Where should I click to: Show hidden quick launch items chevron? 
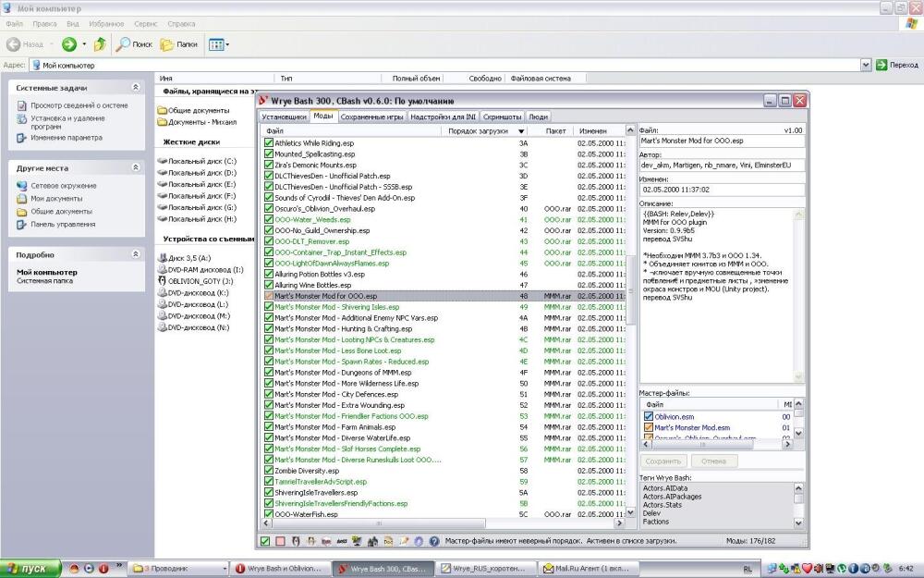coord(119,566)
